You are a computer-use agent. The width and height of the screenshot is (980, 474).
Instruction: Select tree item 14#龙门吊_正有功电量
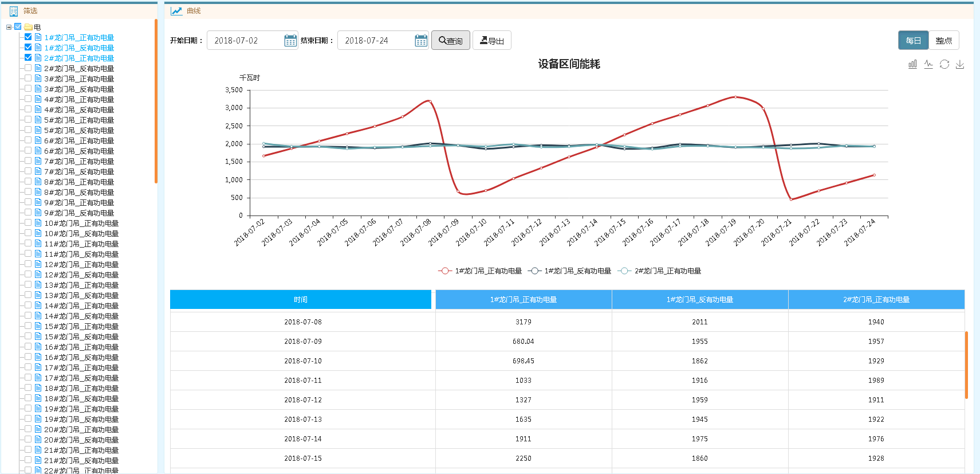[81, 305]
